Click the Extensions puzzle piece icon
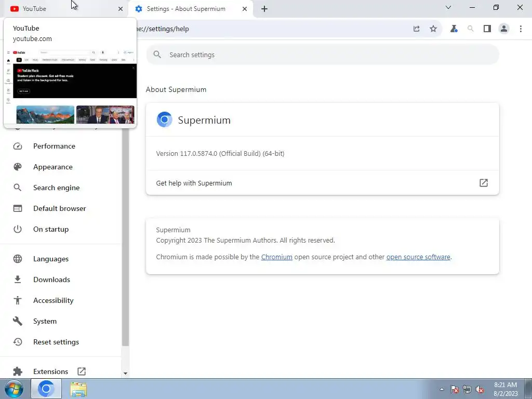This screenshot has height=399, width=532. click(x=18, y=371)
